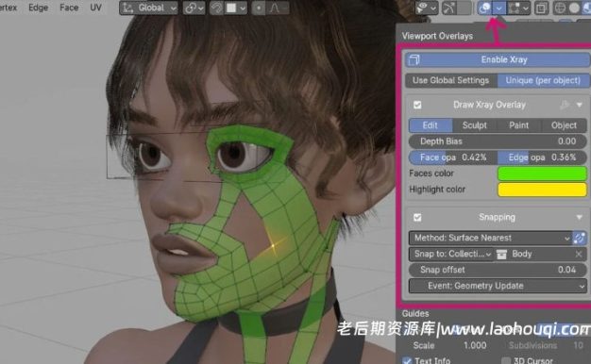591x364 pixels.
Task: Click the Viewport Overlays panel title
Action: pos(437,36)
